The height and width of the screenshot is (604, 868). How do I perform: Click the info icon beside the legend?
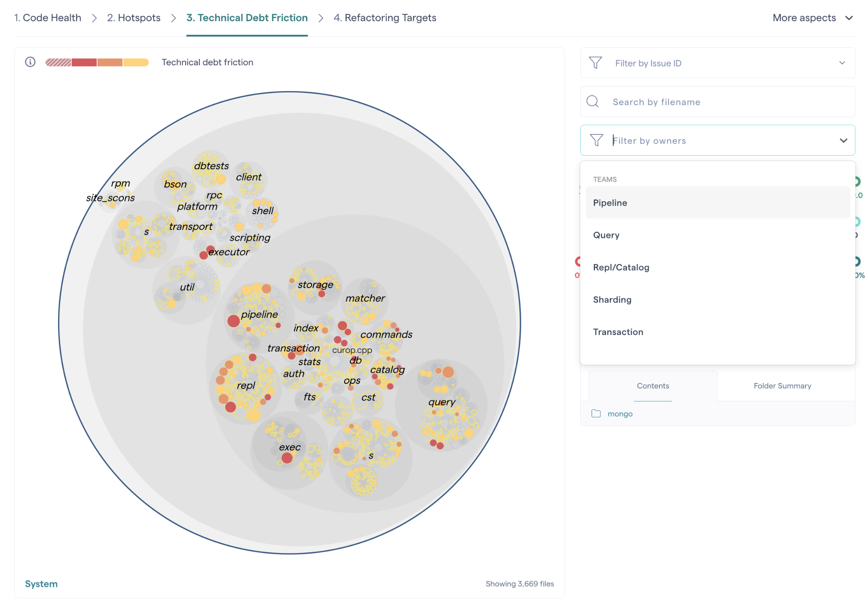pos(30,62)
